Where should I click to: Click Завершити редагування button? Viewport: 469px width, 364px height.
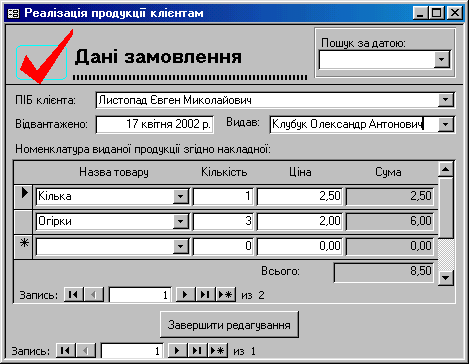pos(229,325)
